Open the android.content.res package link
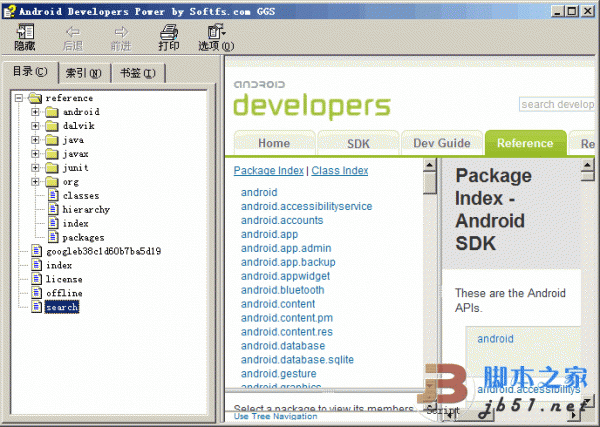 287,332
